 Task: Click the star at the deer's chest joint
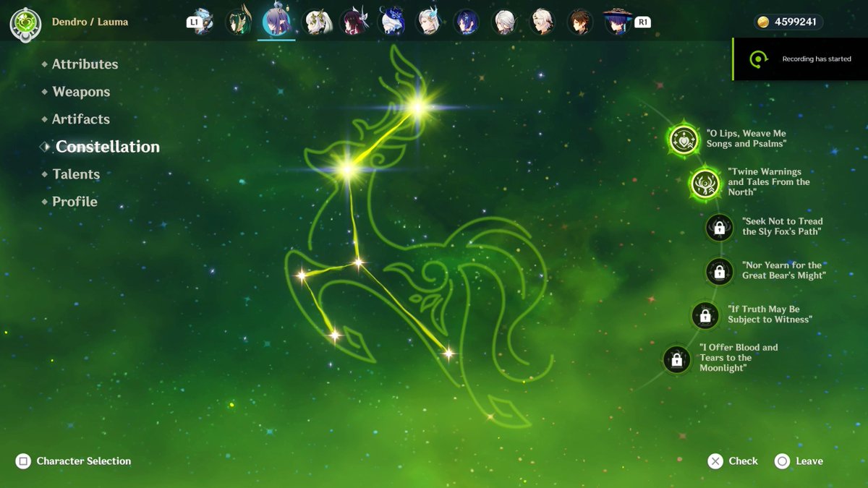point(358,262)
